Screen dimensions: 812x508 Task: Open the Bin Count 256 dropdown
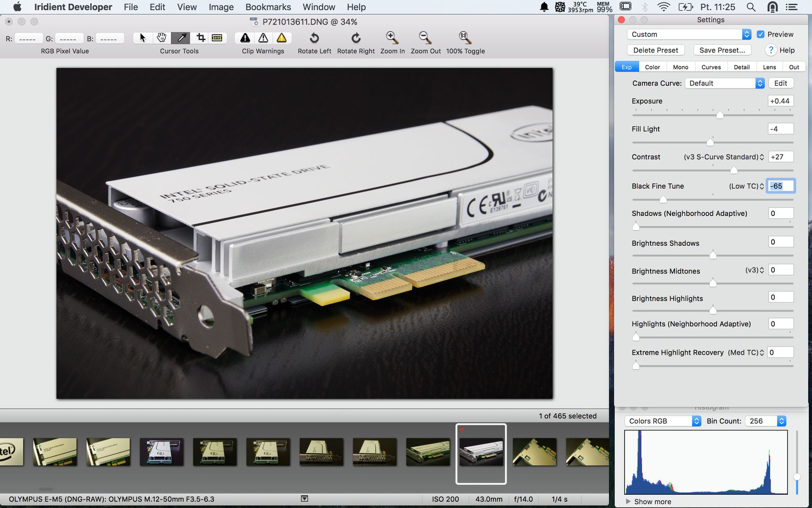coord(765,421)
